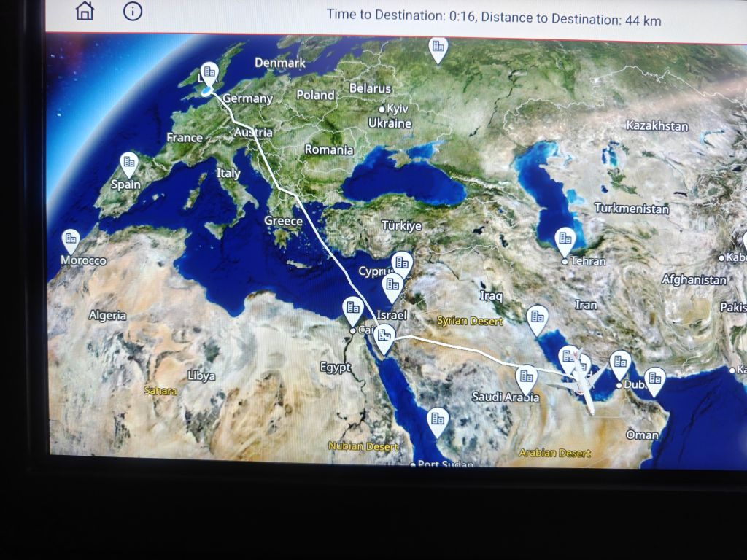Go to the Home screen icon
747x560 pixels.
pos(85,12)
